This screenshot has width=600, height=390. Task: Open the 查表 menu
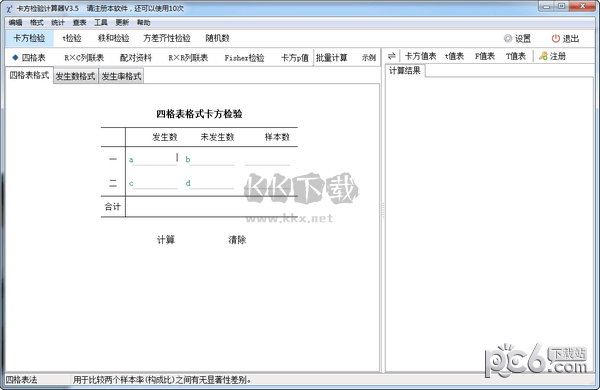(79, 23)
